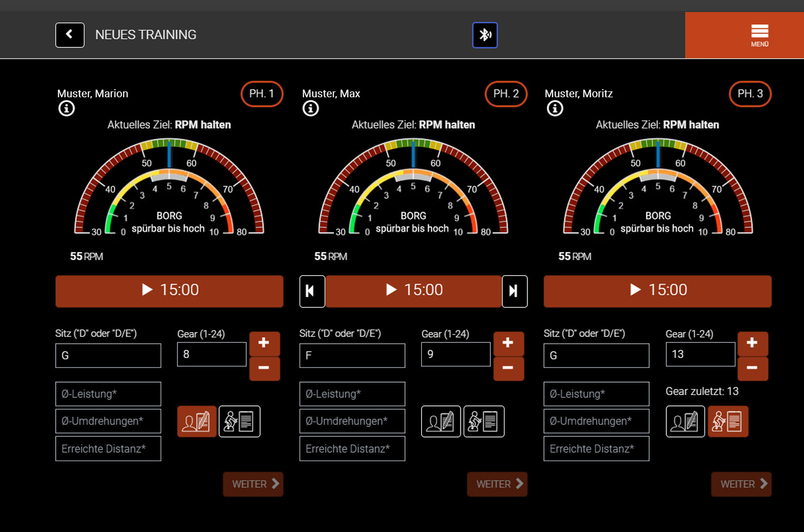The image size is (804, 532).
Task: Toggle Moritz's highlighted cyclist protocol icon
Action: point(728,421)
